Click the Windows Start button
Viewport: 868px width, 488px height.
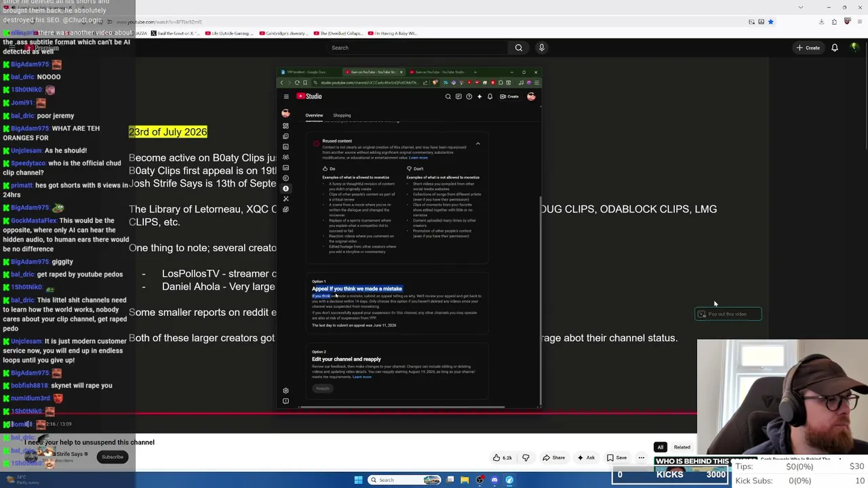point(358,480)
